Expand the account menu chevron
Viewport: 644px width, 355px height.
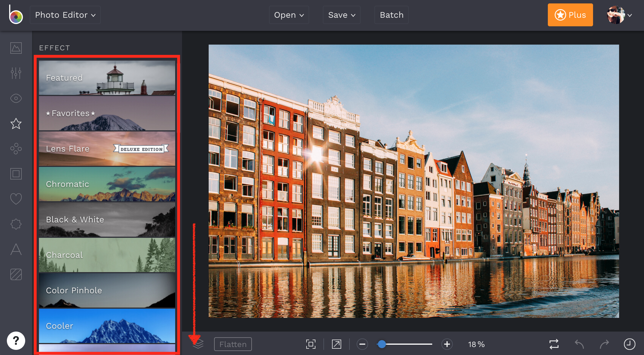pyautogui.click(x=630, y=15)
